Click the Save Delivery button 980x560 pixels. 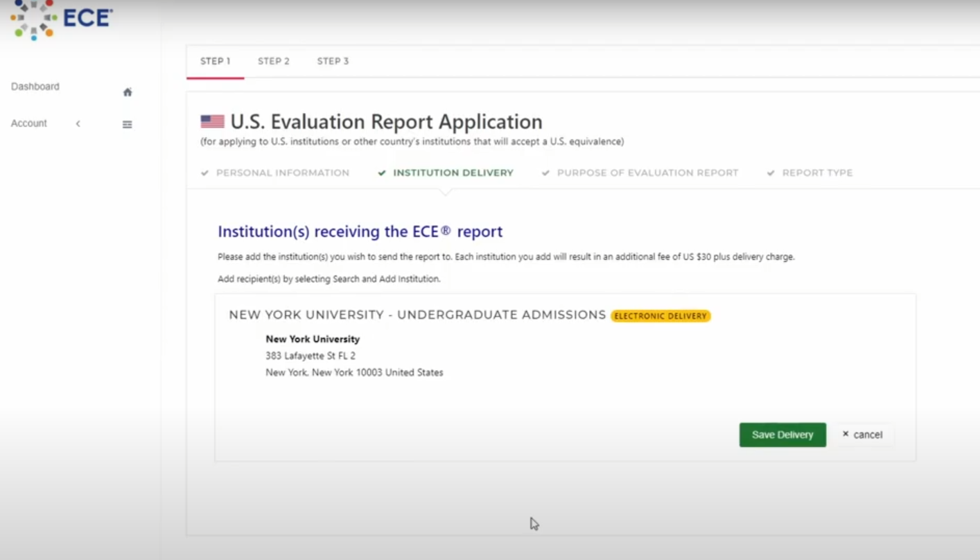[x=782, y=435]
